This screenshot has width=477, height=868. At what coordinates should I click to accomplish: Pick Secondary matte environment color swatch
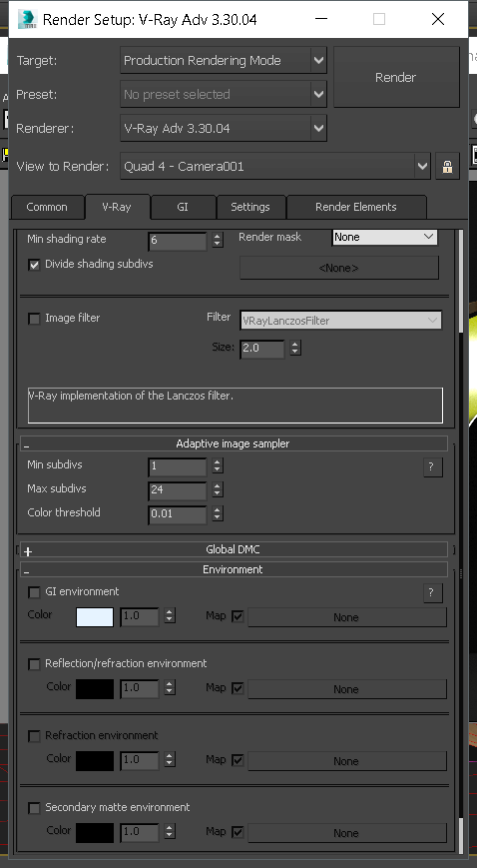(x=95, y=833)
